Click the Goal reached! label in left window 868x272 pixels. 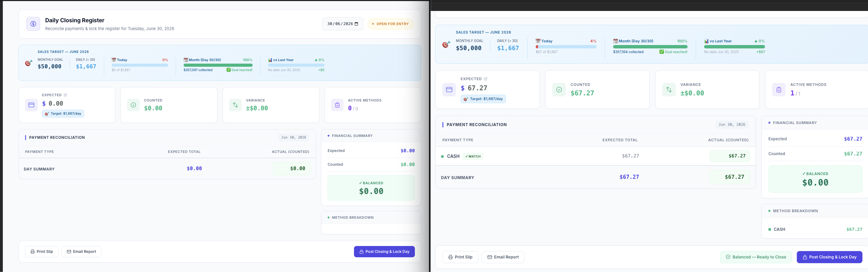pyautogui.click(x=239, y=70)
